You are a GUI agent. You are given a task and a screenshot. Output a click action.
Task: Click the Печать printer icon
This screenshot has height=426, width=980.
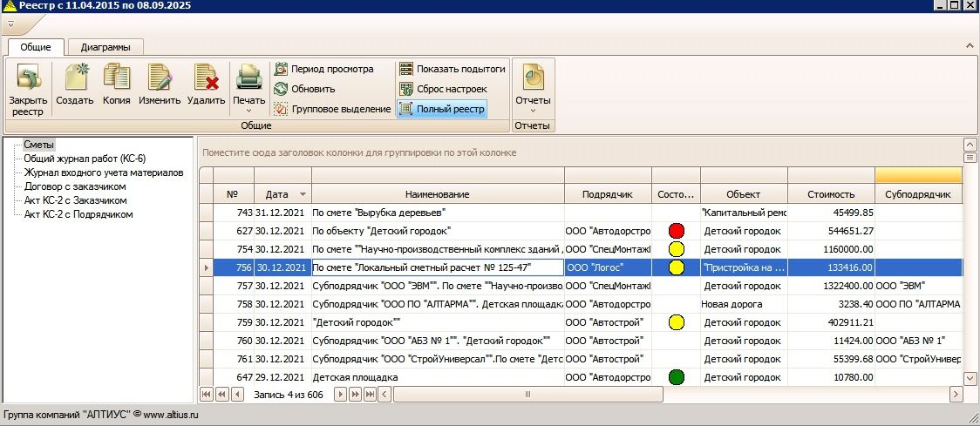click(249, 78)
